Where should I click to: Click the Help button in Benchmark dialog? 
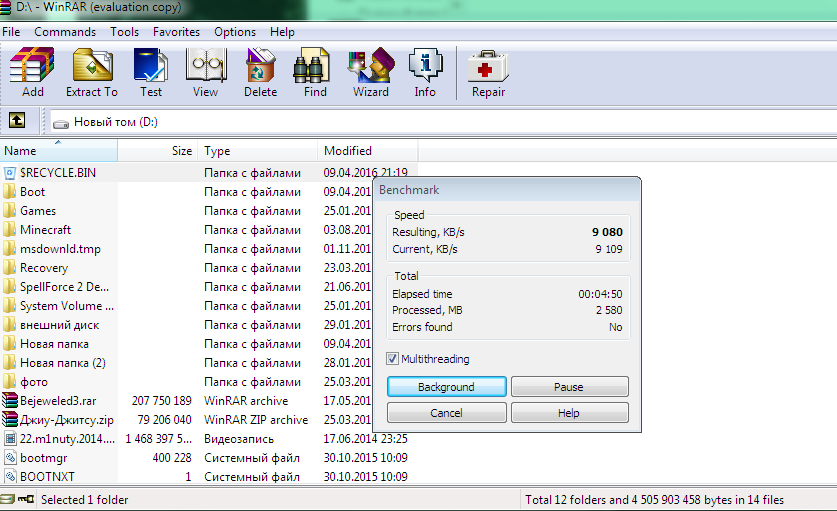[569, 413]
